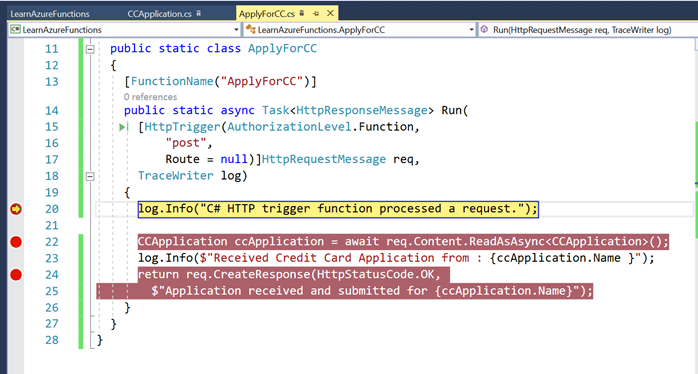This screenshot has height=374, width=698.
Task: Click the C# project icon in navigation bar
Action: [x=15, y=30]
